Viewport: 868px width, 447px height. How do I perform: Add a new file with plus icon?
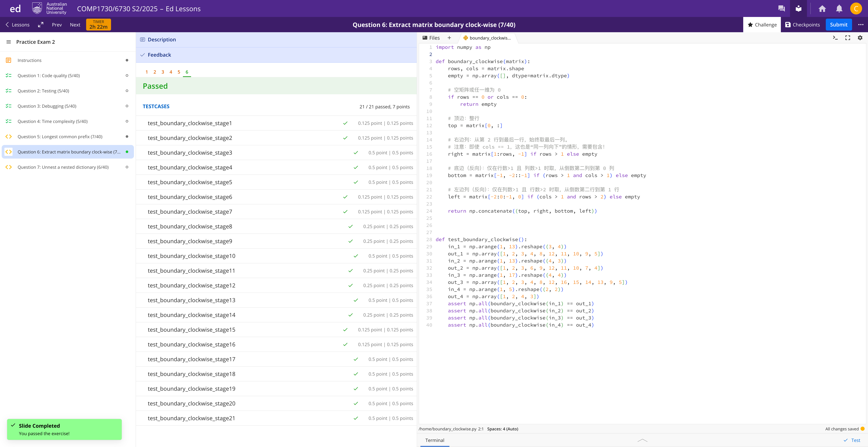coord(449,38)
